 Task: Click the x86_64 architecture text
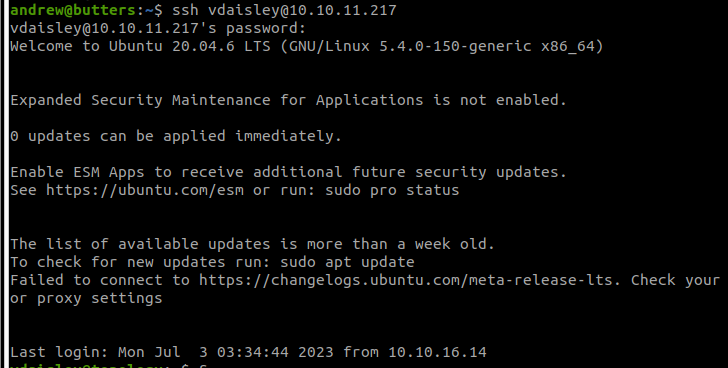coord(567,46)
